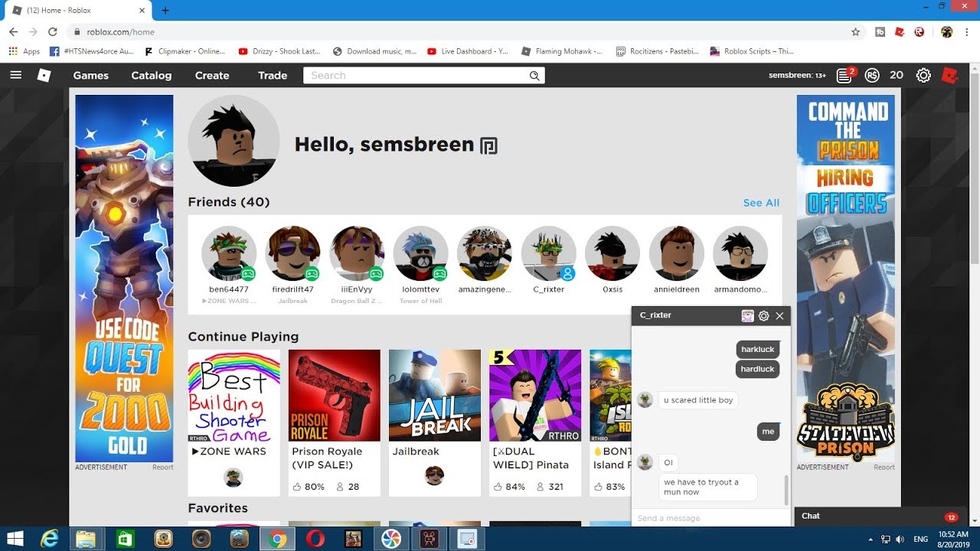Click the chat scrollbar in C_rixter window

[786, 490]
